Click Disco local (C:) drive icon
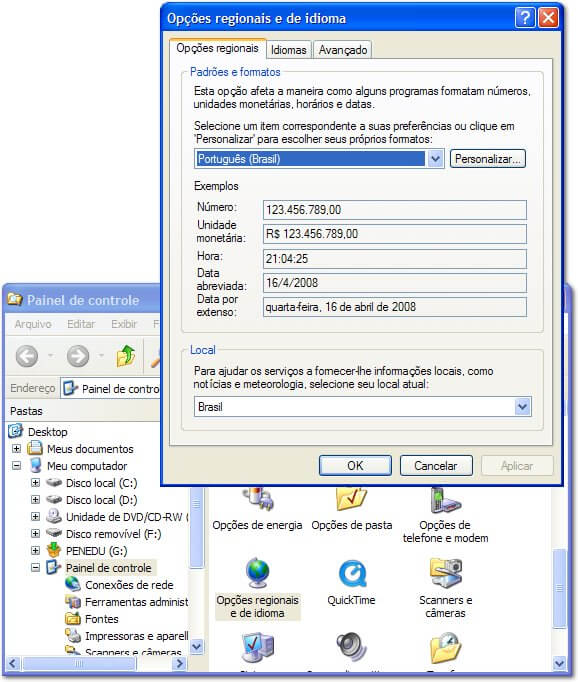Viewport: 578px width, 682px height. click(x=54, y=482)
